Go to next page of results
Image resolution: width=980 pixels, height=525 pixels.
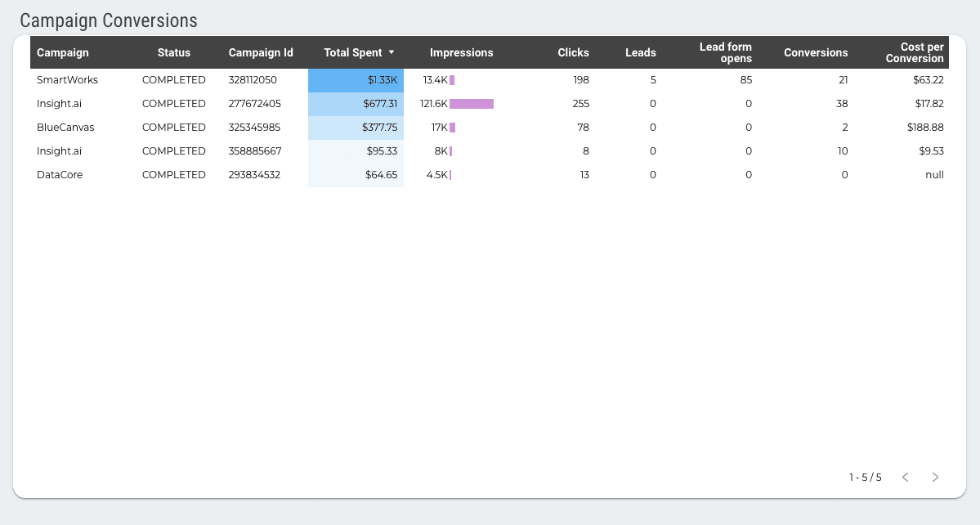coord(936,478)
